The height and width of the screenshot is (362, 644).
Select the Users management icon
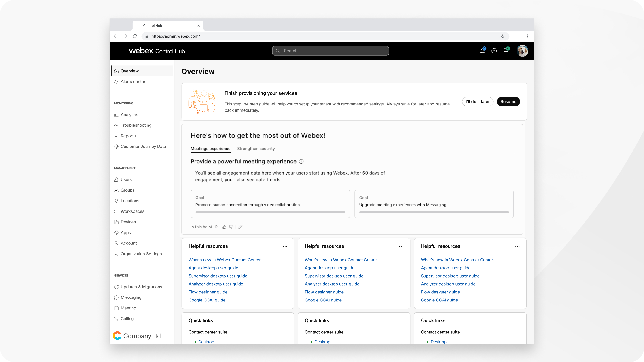coord(116,179)
